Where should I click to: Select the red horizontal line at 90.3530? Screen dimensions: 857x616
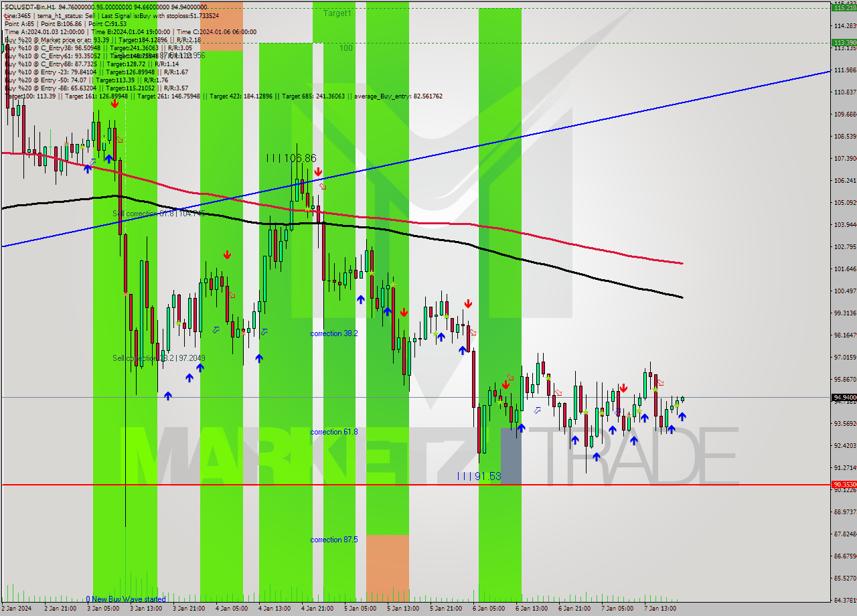point(415,484)
